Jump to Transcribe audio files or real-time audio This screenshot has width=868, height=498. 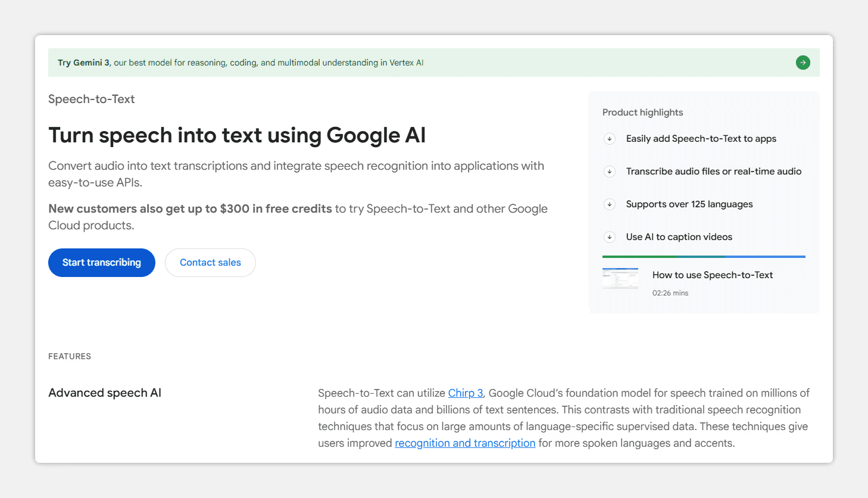click(x=714, y=172)
